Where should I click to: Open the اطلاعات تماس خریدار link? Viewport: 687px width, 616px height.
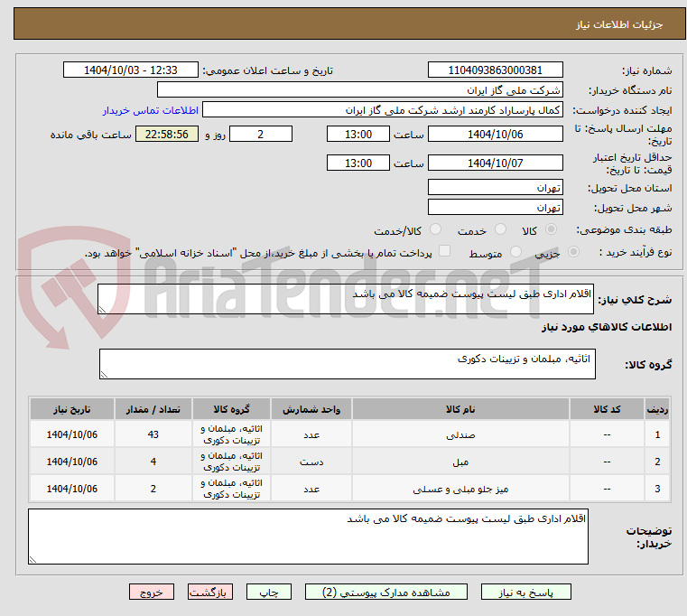click(150, 110)
